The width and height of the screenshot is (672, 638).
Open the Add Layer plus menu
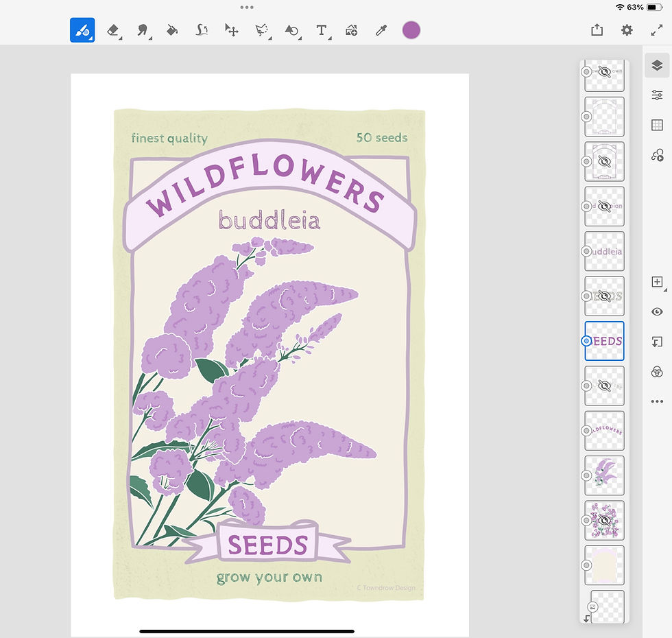point(657,282)
